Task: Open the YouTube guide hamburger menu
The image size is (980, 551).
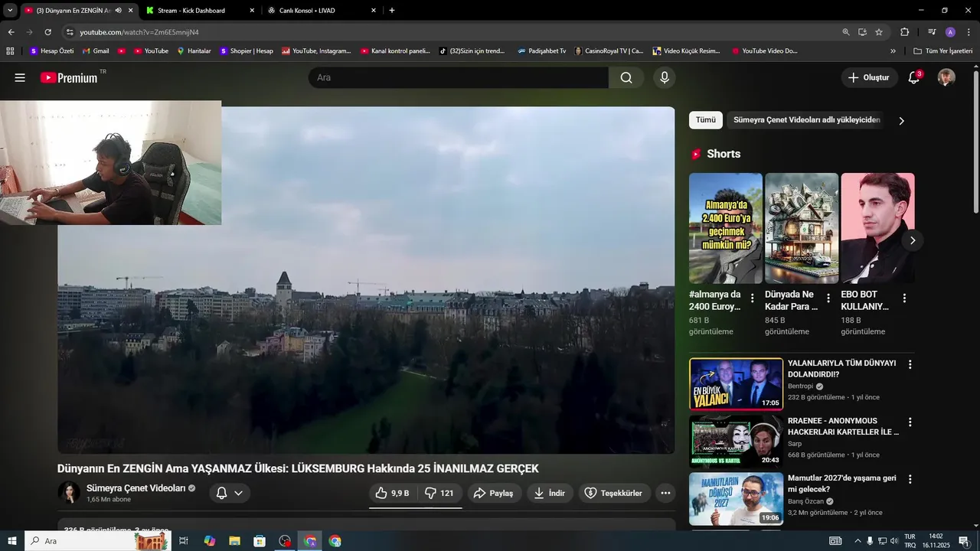Action: pyautogui.click(x=20, y=77)
